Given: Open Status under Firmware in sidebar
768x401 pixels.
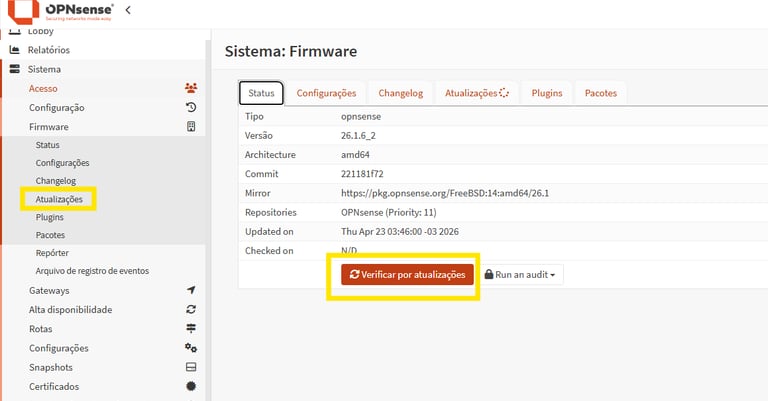Looking at the screenshot, I should [x=48, y=145].
